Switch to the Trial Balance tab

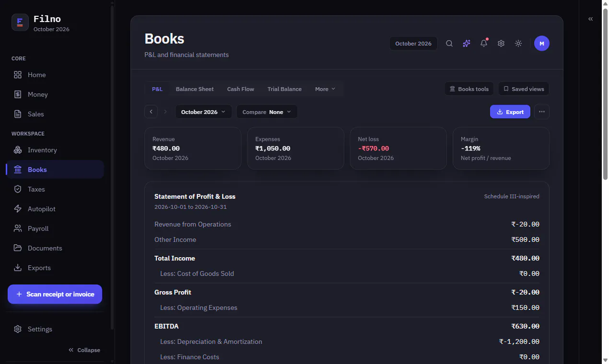tap(284, 89)
